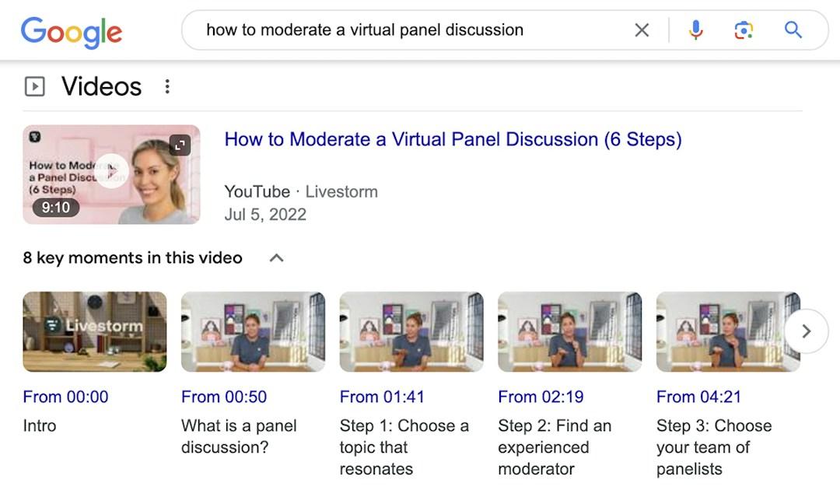Clear the search query with the X icon

[642, 30]
